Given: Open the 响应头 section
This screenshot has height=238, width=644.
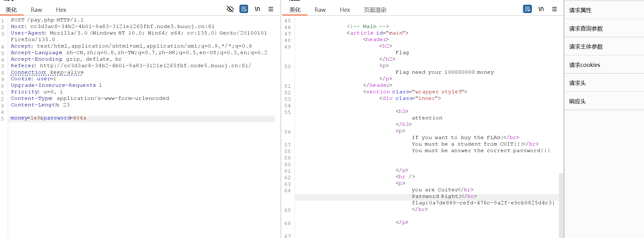Looking at the screenshot, I should click(x=577, y=101).
